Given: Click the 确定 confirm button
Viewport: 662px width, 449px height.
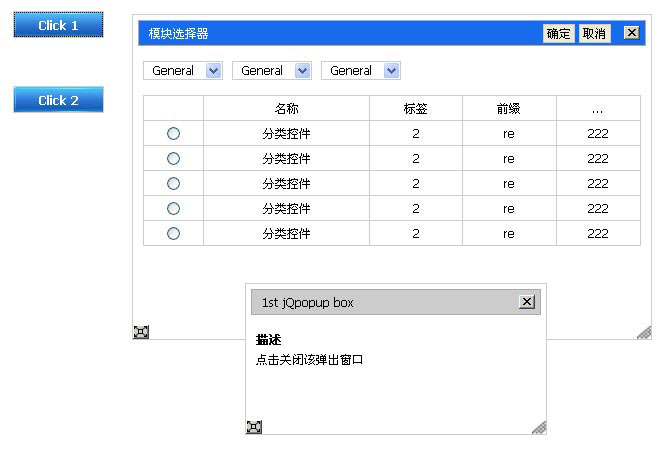Looking at the screenshot, I should pos(559,34).
